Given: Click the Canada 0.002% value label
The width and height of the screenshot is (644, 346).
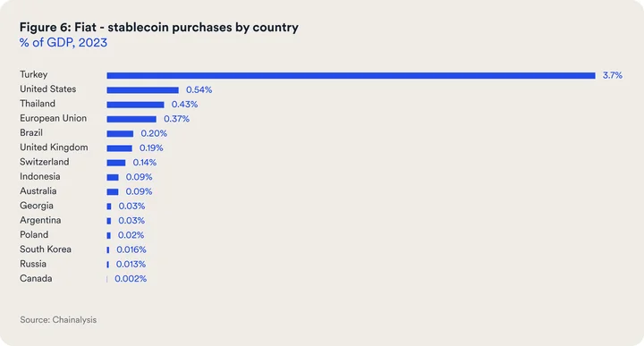Looking at the screenshot, I should pyautogui.click(x=131, y=279).
